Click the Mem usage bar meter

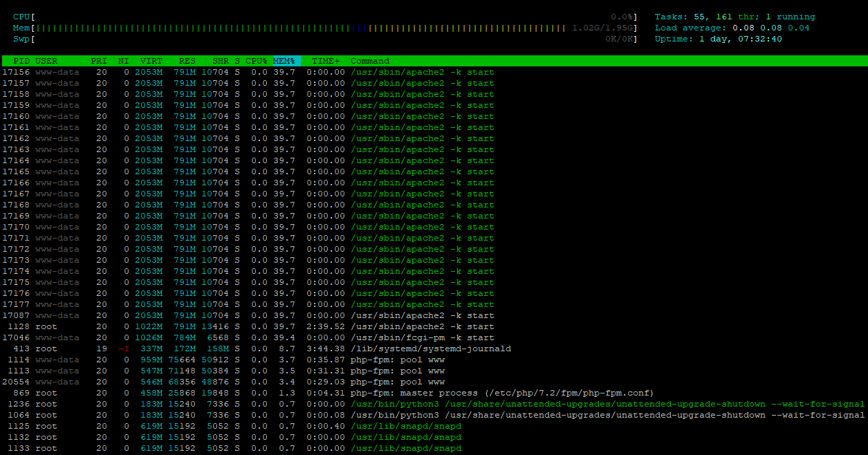[x=326, y=28]
